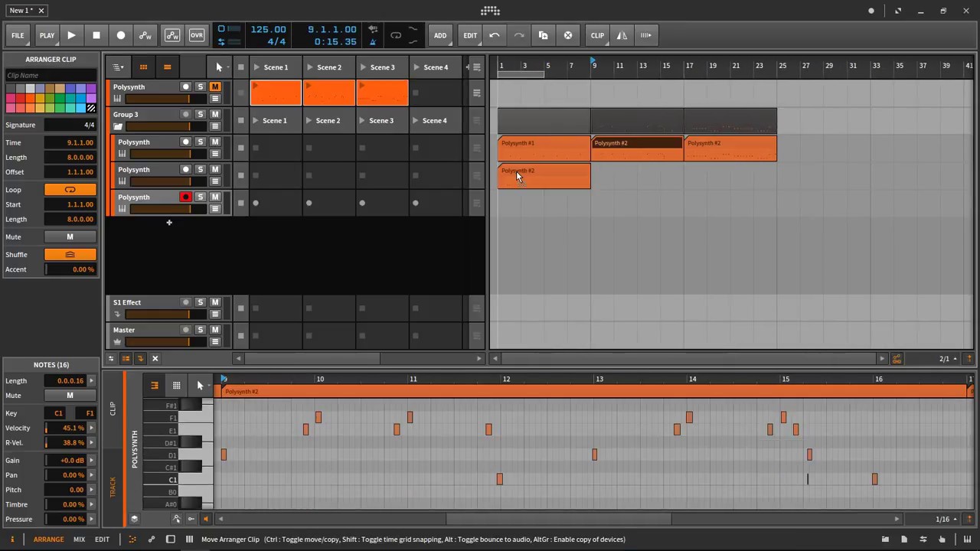980x551 pixels.
Task: Click the reverse clip mirror icon
Action: pos(622,35)
